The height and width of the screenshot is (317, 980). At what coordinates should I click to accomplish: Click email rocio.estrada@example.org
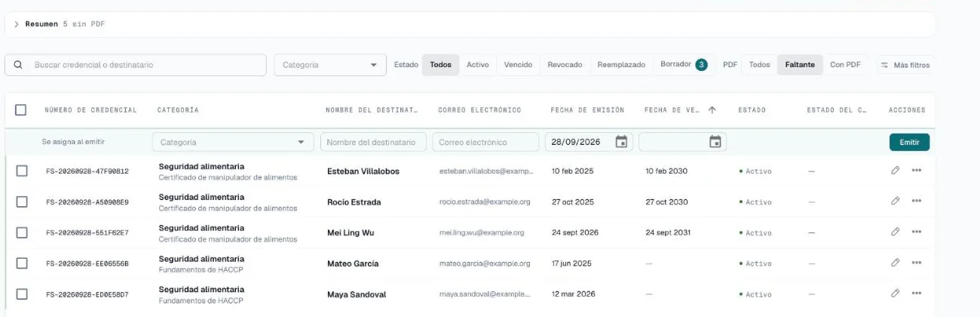[x=485, y=202]
